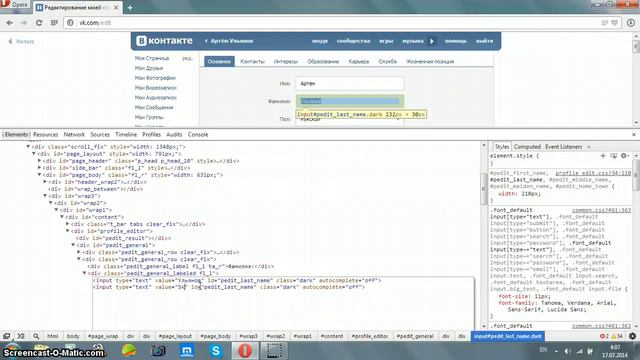Add new style rule with plus icon
Screen dimensions: 640x360
pyautogui.click(x=603, y=156)
